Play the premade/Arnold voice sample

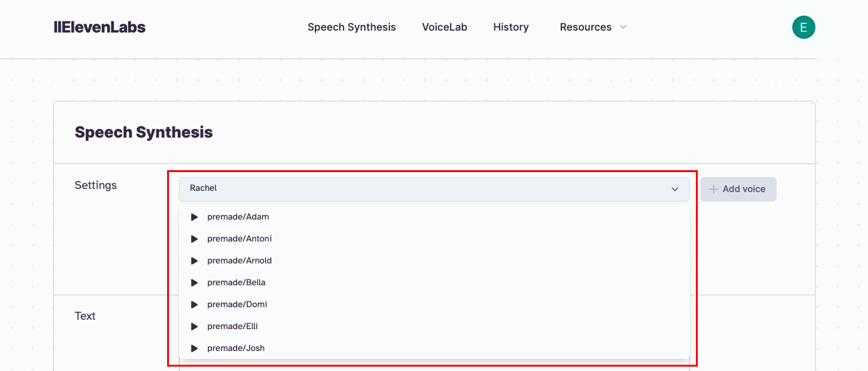point(194,261)
